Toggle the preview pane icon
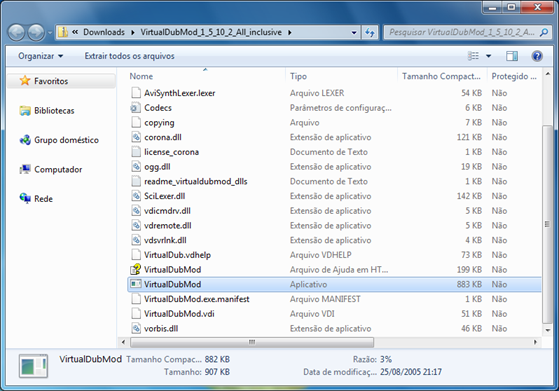This screenshot has width=559, height=391. click(512, 56)
